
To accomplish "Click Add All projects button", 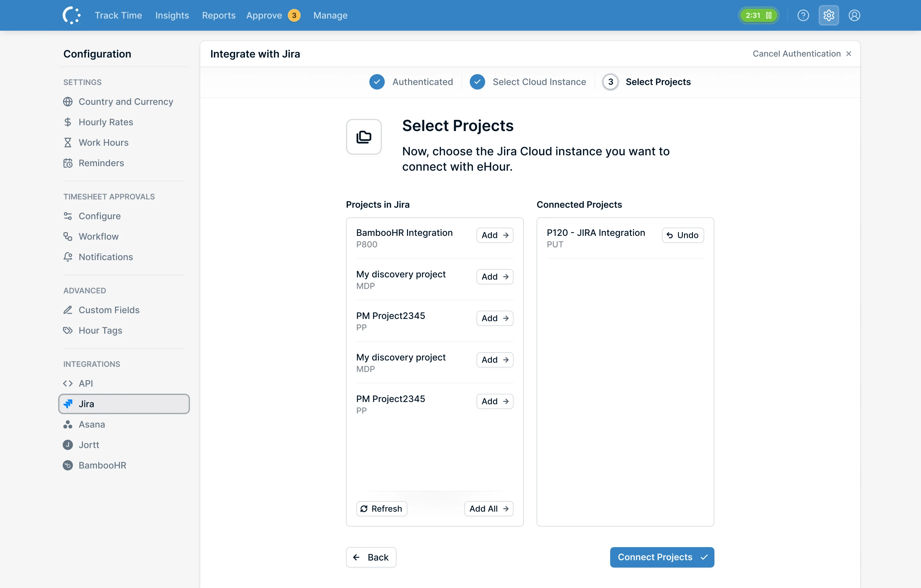I will pyautogui.click(x=489, y=509).
